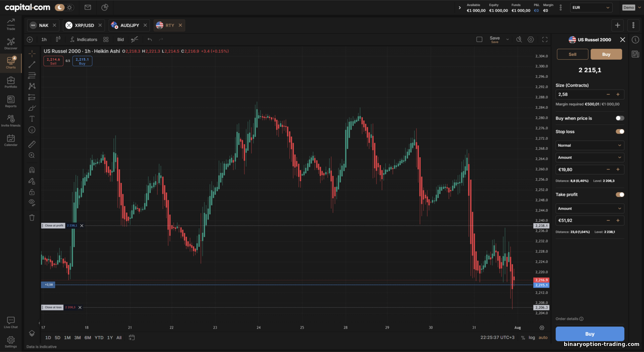This screenshot has height=352, width=644.
Task: Enter fullscreen chart mode
Action: [545, 39]
